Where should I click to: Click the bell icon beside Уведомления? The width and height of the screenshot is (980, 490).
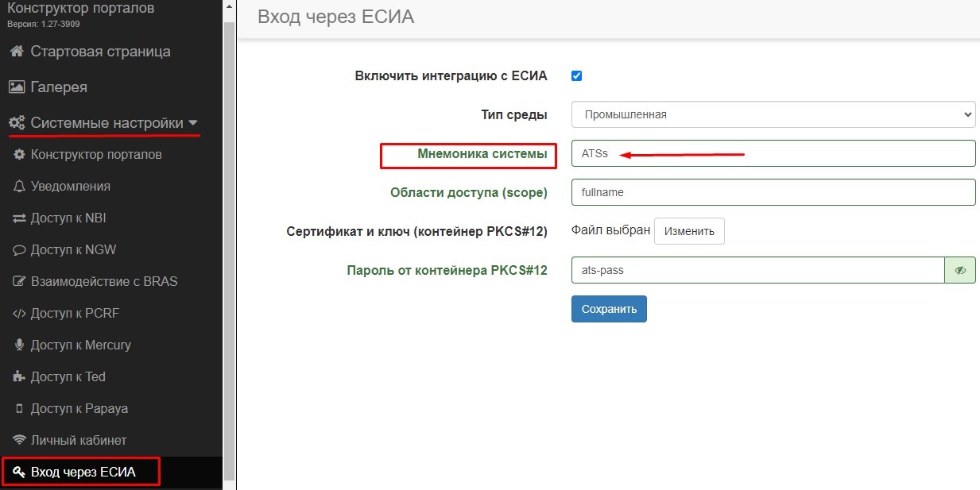coord(20,187)
